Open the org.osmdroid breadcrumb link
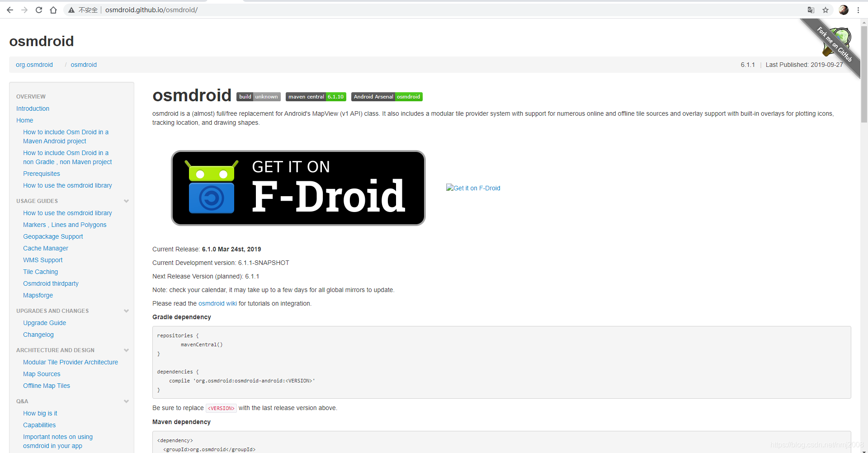The image size is (868, 453). pyautogui.click(x=34, y=65)
